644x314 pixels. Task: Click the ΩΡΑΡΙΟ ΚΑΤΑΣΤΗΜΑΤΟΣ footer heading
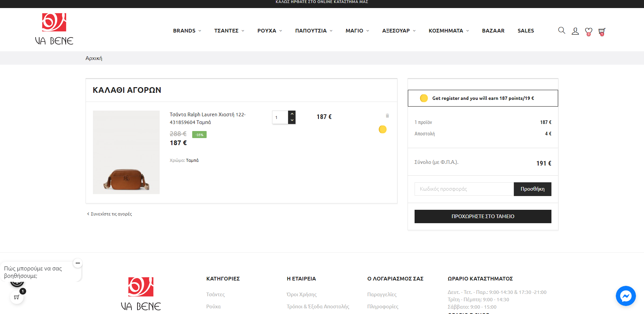(x=480, y=279)
